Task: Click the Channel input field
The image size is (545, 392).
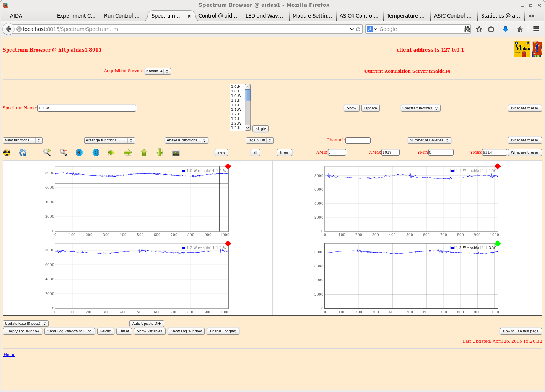Action: pyautogui.click(x=358, y=140)
